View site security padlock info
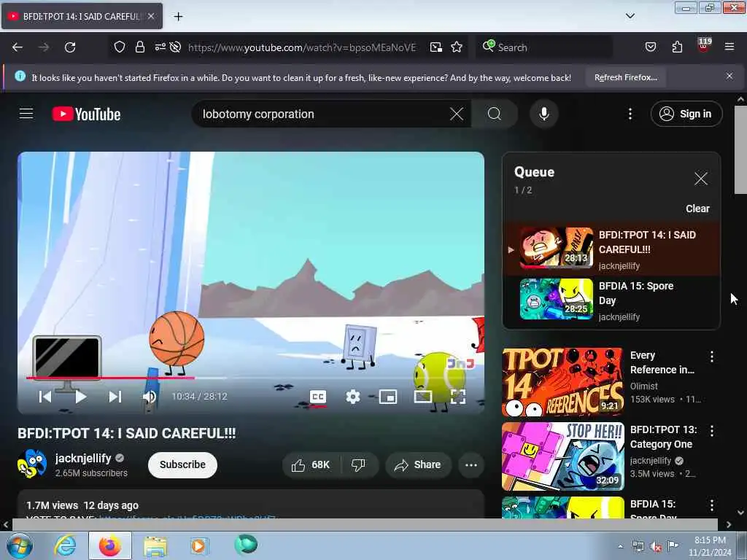 tap(139, 47)
